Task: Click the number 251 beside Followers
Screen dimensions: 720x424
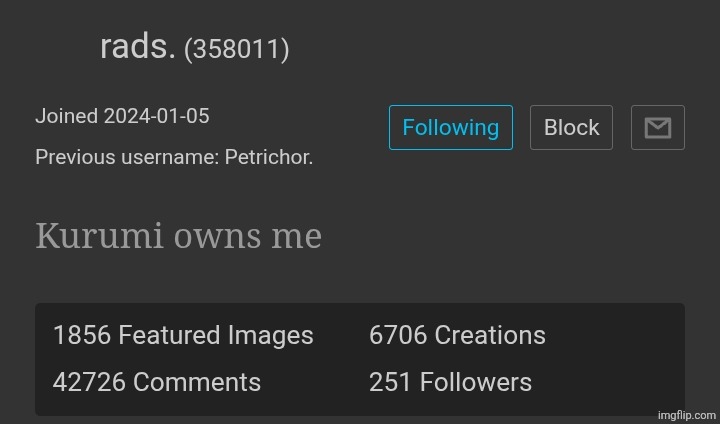Action: pyautogui.click(x=391, y=382)
